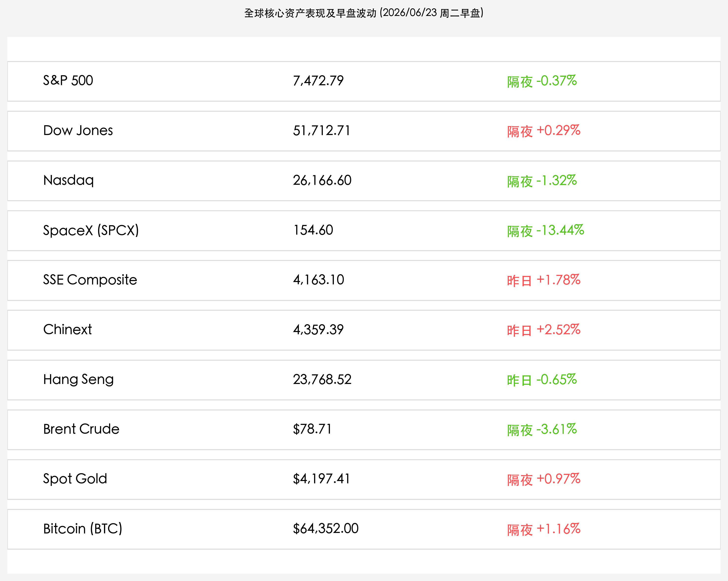This screenshot has height=581, width=728.
Task: Click the Dow Jones value 51,712.71
Action: 322,131
